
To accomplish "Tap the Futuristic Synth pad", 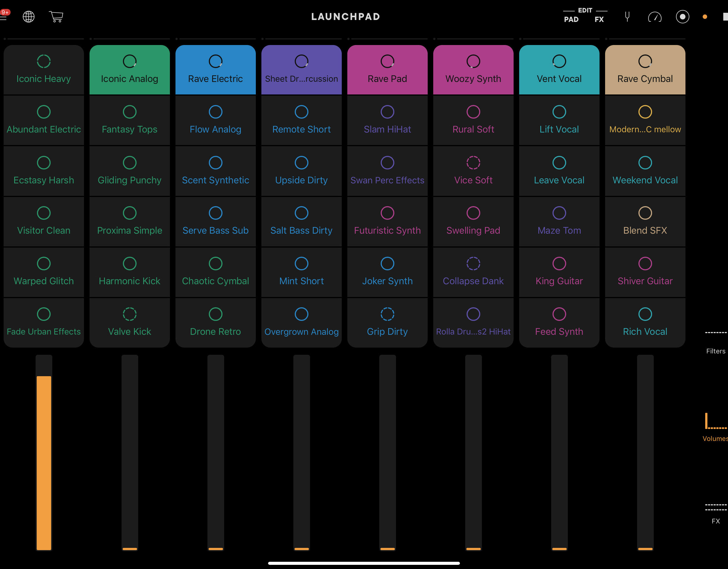I will [x=387, y=221].
